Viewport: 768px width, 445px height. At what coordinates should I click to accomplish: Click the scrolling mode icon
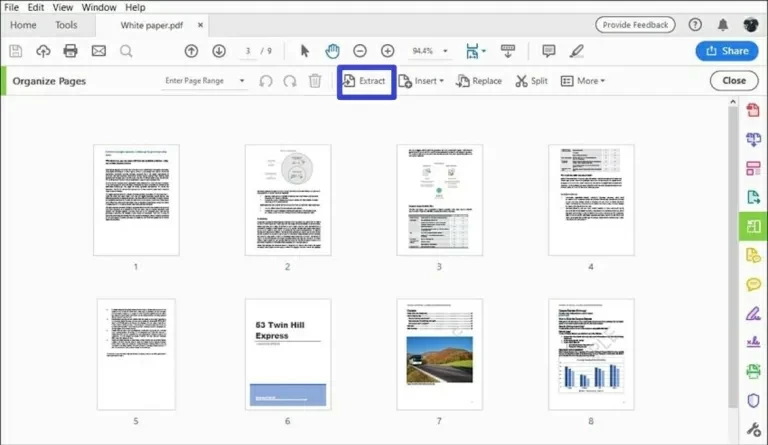pyautogui.click(x=508, y=51)
